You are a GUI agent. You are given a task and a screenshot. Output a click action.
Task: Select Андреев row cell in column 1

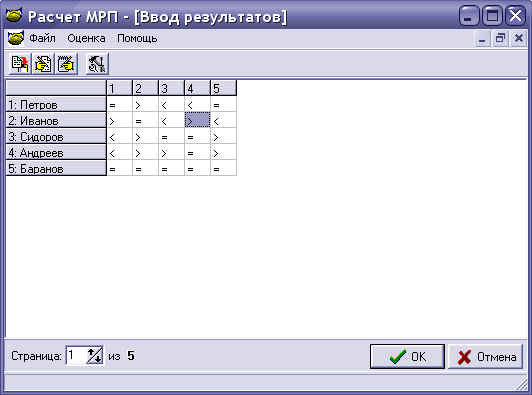point(119,152)
